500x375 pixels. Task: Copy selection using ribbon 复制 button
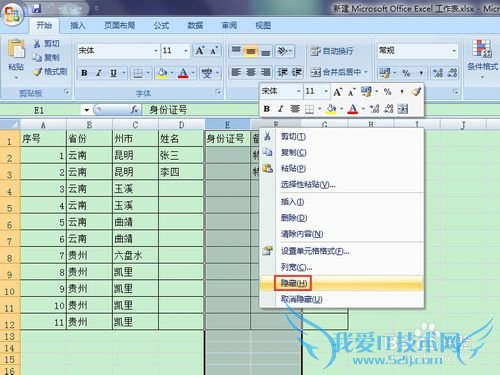(x=47, y=58)
